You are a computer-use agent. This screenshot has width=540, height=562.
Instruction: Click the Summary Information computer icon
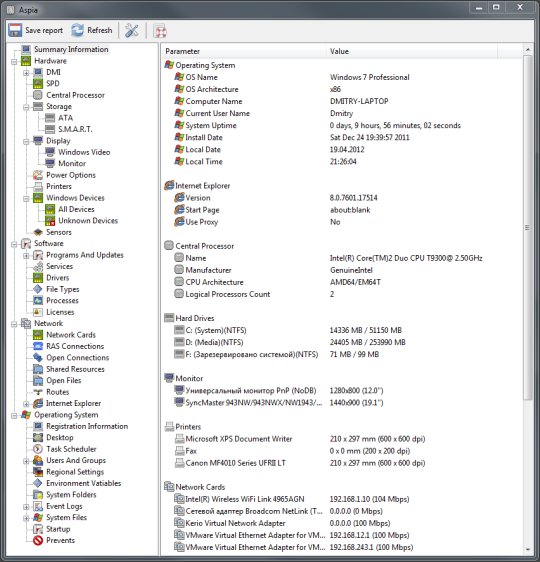coord(26,49)
